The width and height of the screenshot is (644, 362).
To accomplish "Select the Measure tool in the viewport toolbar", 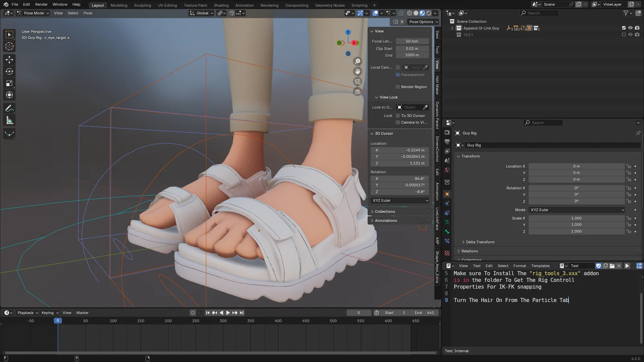I will pyautogui.click(x=9, y=120).
